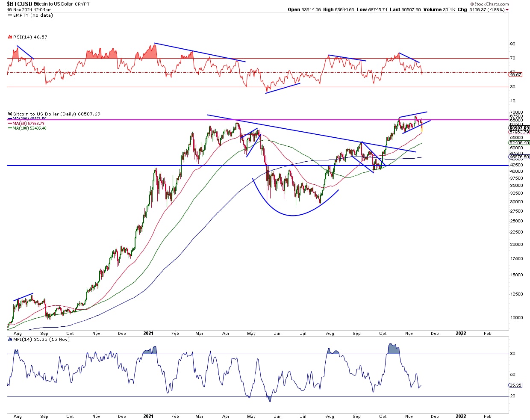Click the 'MA(100) 52405.40' legend text

[x=29, y=128]
